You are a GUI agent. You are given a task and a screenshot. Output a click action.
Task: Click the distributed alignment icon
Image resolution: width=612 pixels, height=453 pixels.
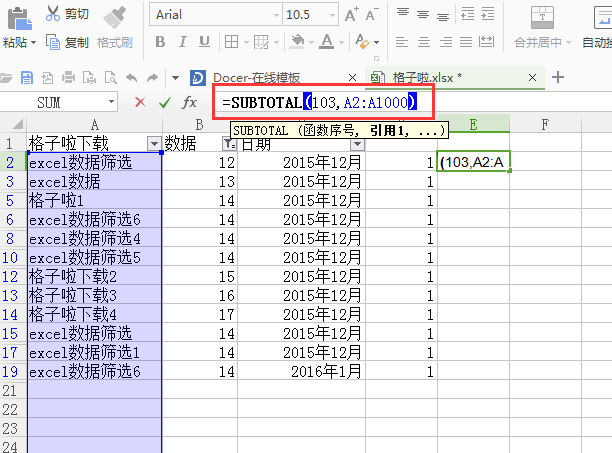click(486, 42)
